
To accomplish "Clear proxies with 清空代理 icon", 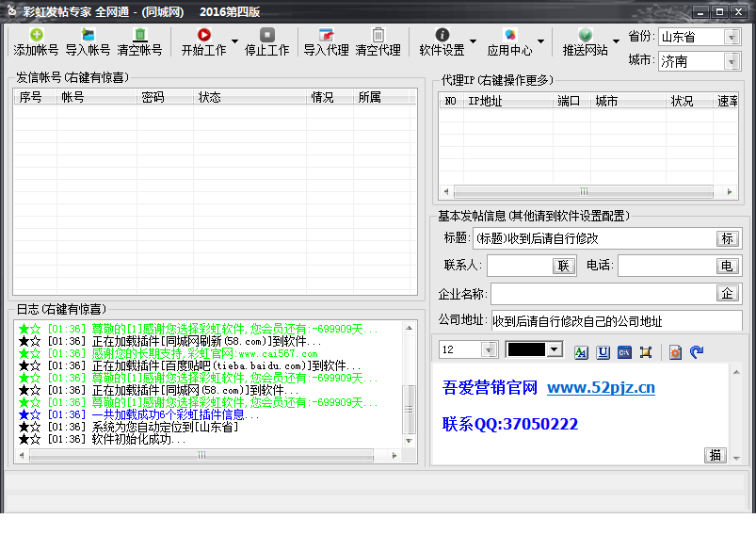I will click(x=378, y=35).
